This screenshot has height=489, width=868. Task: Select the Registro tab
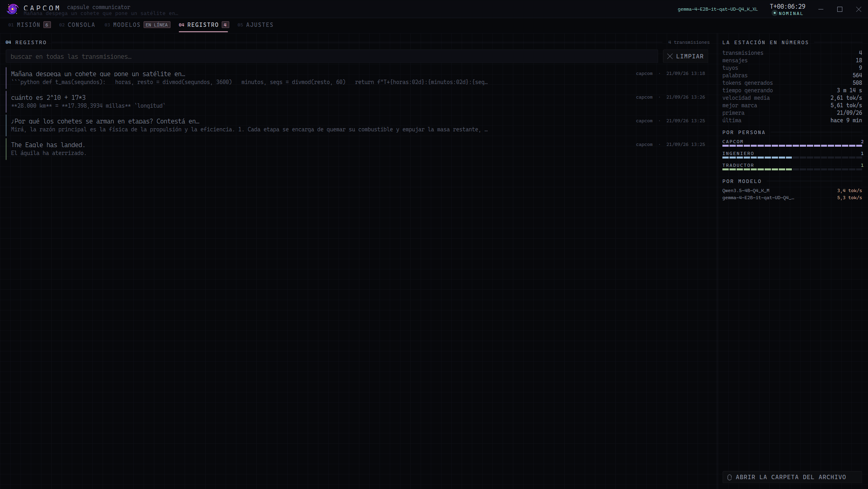tap(203, 25)
